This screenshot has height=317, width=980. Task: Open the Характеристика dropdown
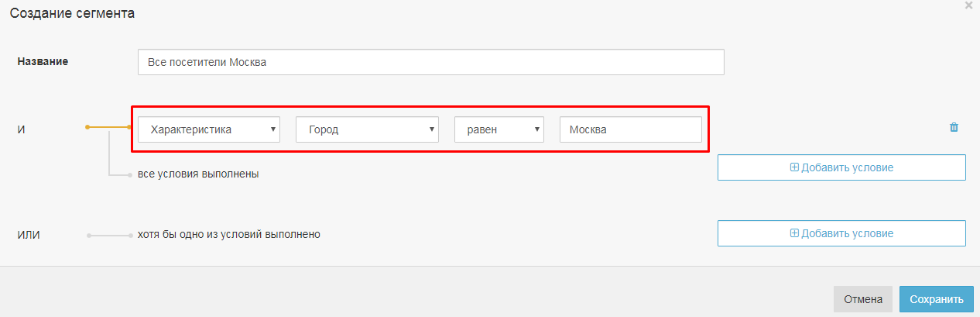coord(209,129)
